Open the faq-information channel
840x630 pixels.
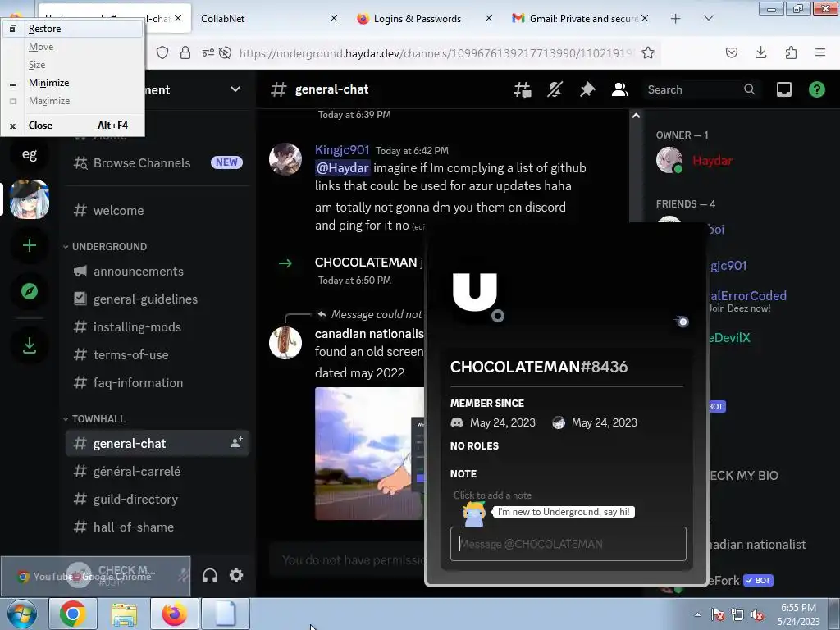(157, 382)
